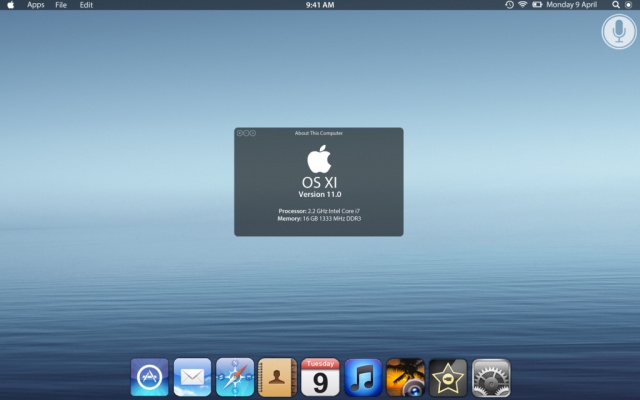Image resolution: width=640 pixels, height=400 pixels.
Task: Open the File menu
Action: pyautogui.click(x=61, y=5)
